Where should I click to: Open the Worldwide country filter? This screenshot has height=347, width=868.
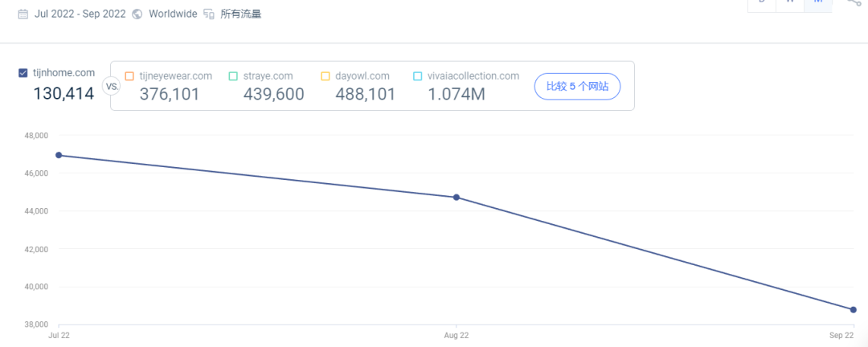click(173, 14)
